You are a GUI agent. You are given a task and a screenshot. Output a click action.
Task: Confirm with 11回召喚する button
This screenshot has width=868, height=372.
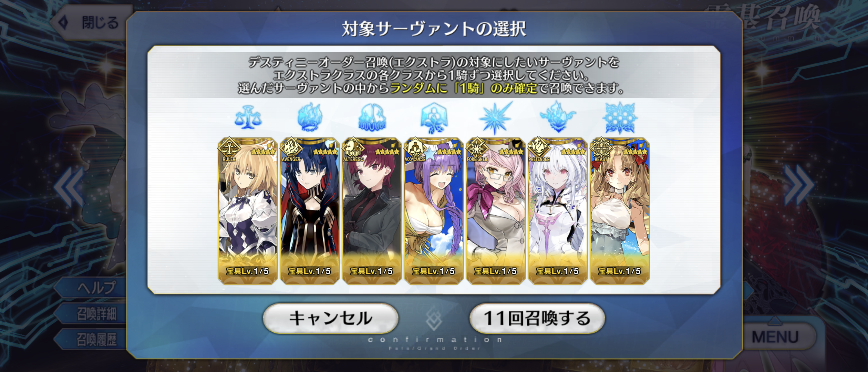tap(537, 318)
